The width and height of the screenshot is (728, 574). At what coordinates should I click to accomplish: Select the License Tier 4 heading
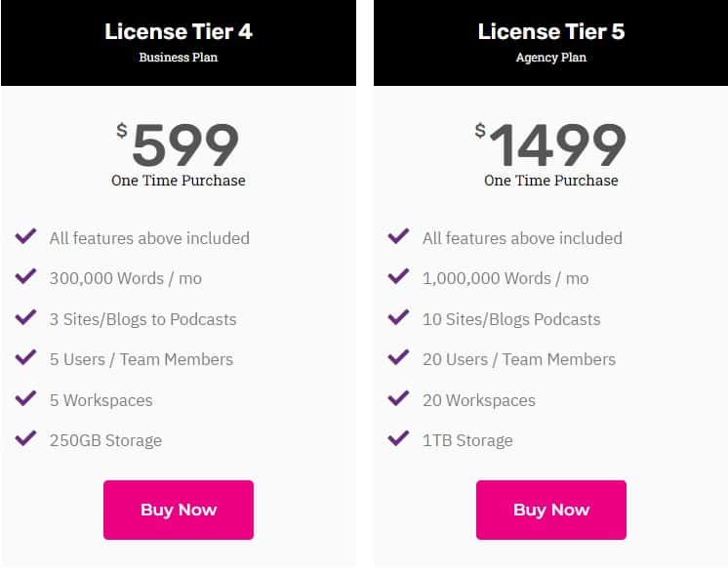[x=179, y=31]
